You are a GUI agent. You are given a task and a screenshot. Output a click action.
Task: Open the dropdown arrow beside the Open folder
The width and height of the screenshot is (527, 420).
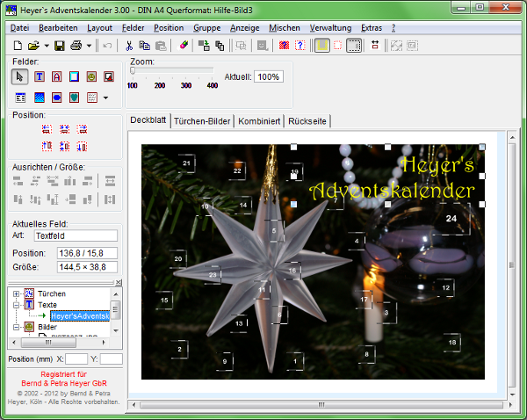(46, 45)
